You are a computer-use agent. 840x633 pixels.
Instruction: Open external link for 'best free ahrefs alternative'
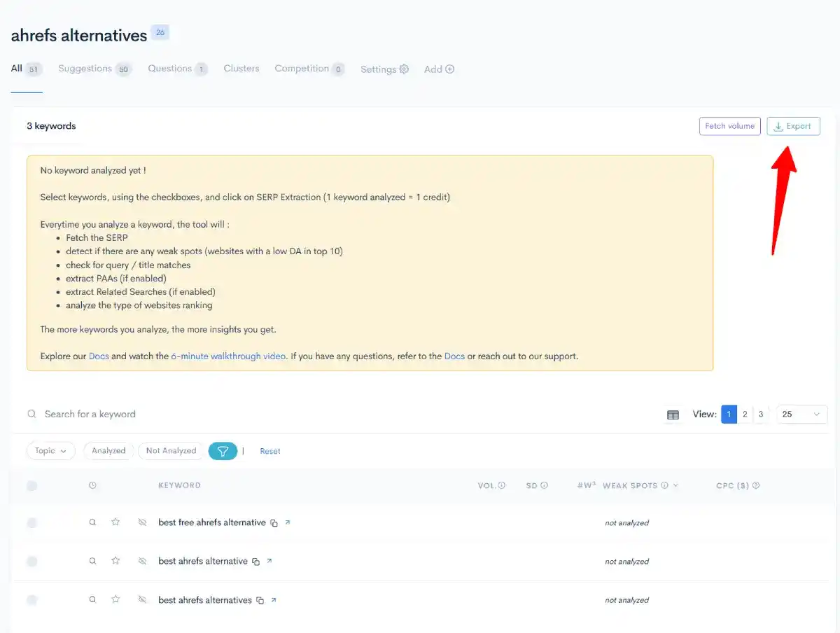click(x=288, y=522)
